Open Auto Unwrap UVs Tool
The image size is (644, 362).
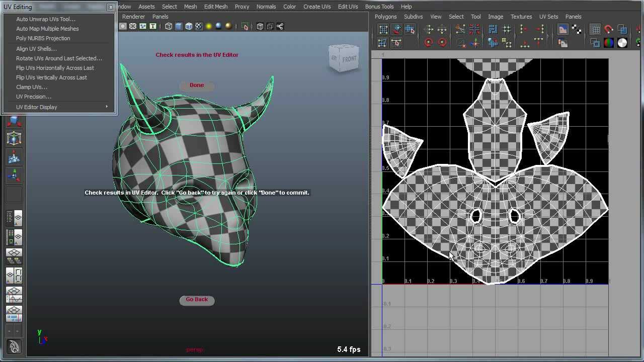tap(45, 19)
